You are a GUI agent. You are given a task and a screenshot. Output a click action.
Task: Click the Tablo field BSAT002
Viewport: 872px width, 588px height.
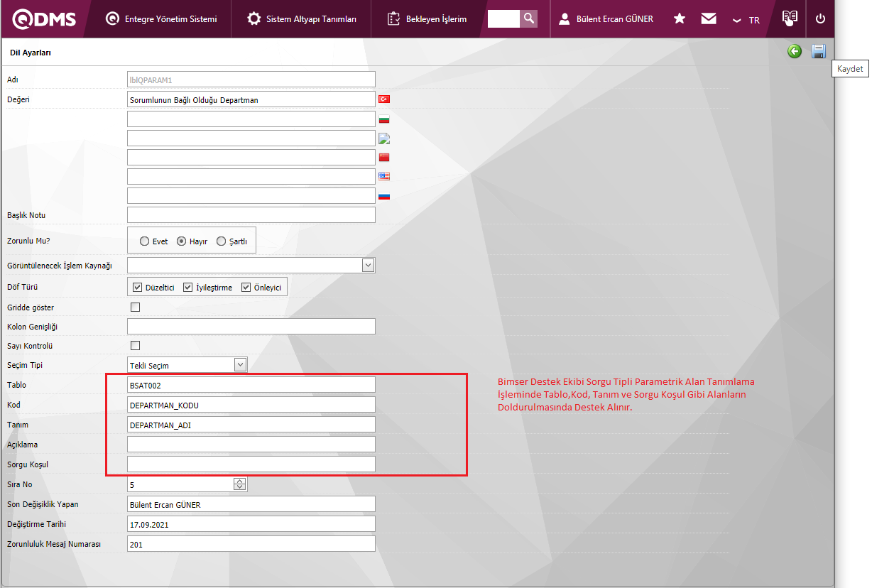(x=251, y=385)
